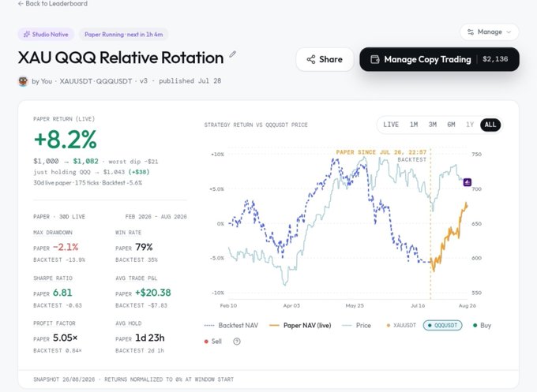Toggle Backtest NAV series in legend
The height and width of the screenshot is (392, 537).
pos(231,325)
